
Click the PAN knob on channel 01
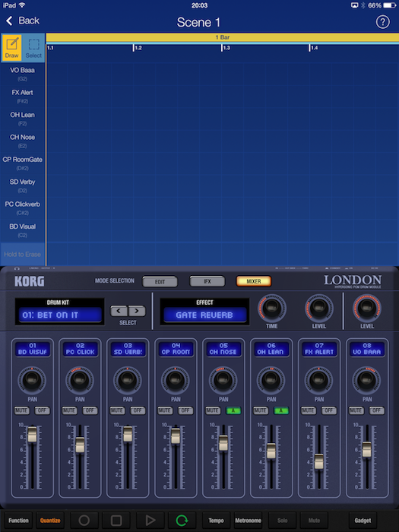pyautogui.click(x=32, y=380)
